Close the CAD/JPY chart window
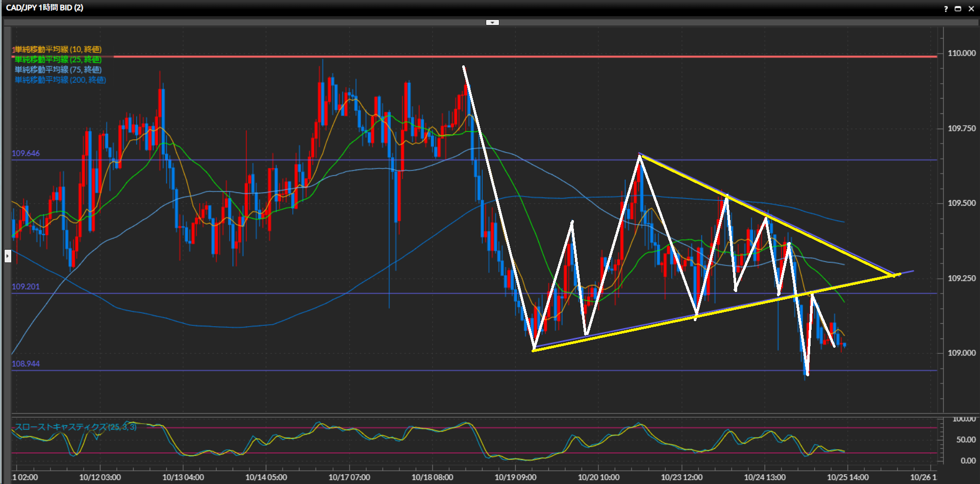This screenshot has height=484, width=980. 971,9
